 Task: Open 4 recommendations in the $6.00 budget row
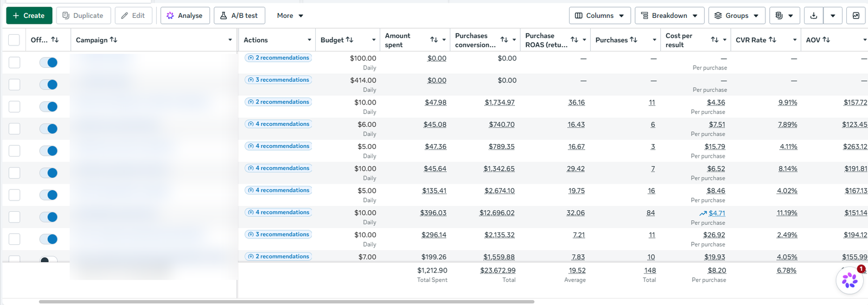pos(278,124)
